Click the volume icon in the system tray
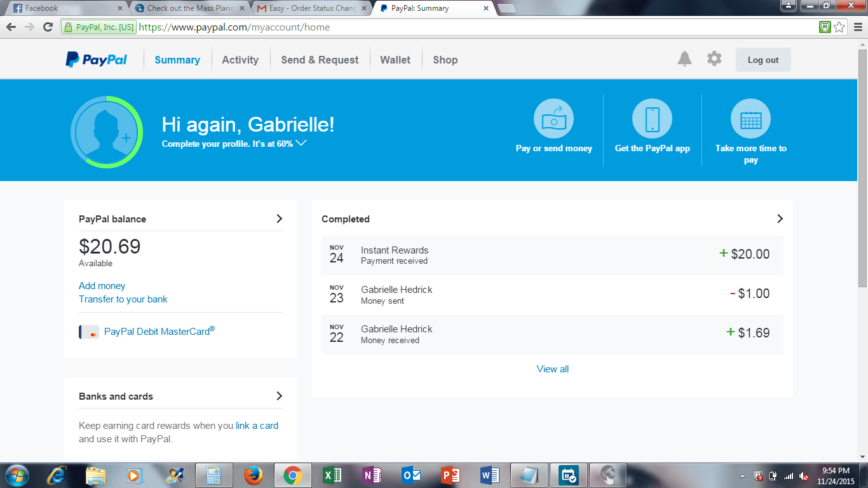The width and height of the screenshot is (868, 488). [x=804, y=476]
